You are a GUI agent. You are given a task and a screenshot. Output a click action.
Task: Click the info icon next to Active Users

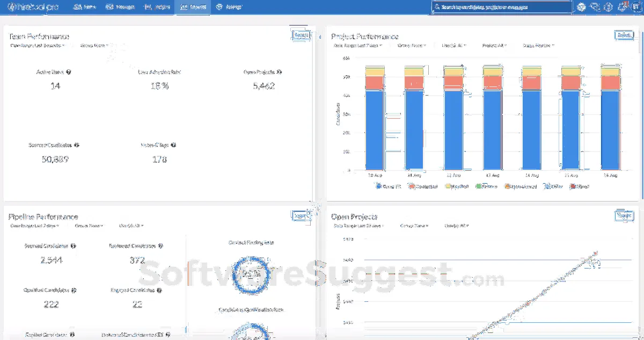[69, 72]
